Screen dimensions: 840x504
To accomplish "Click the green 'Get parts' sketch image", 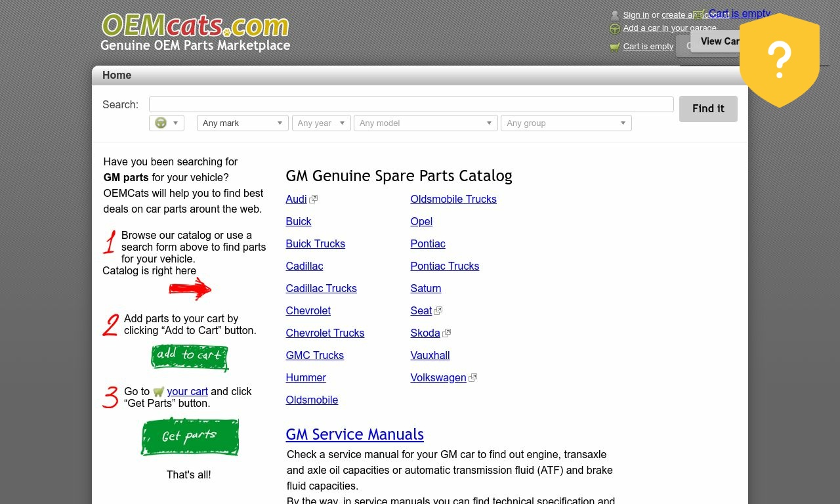I will pos(190,436).
